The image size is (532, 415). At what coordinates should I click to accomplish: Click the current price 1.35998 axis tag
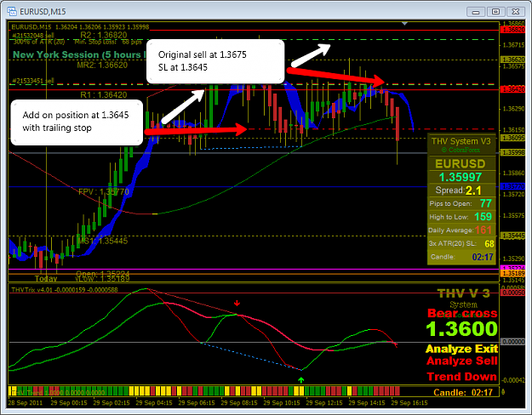pos(512,152)
